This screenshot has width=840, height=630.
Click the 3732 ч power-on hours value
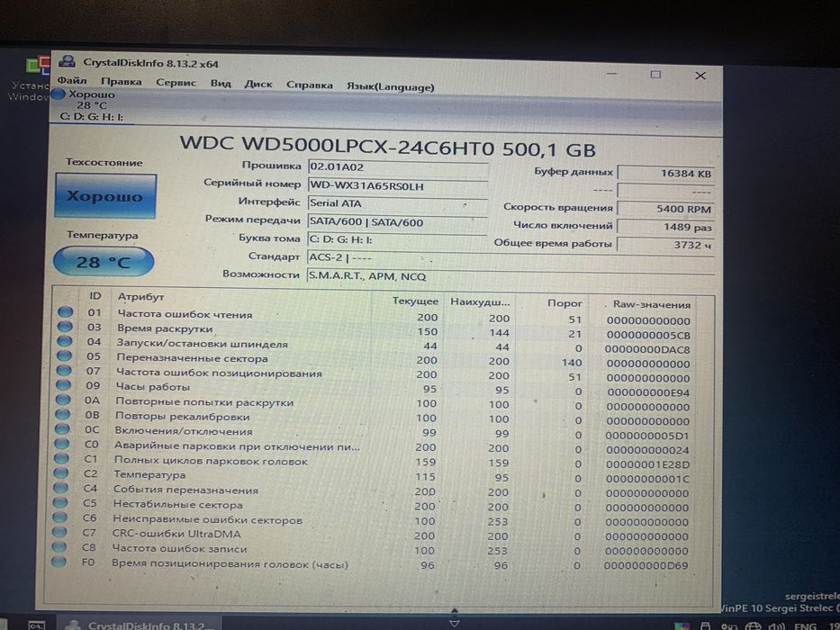coord(666,245)
